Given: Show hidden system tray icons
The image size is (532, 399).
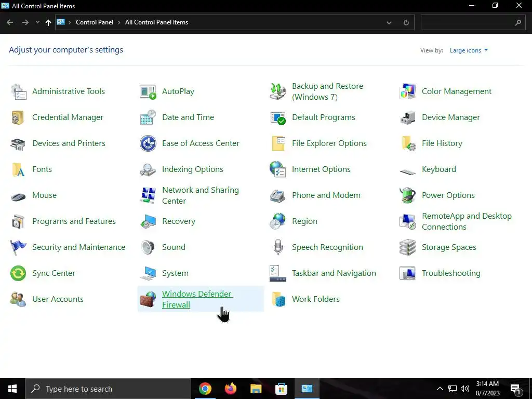Looking at the screenshot, I should [x=440, y=389].
